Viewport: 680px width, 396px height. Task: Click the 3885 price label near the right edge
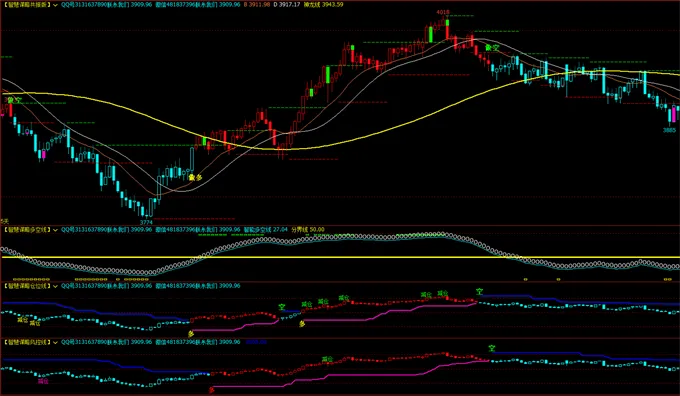(x=669, y=130)
